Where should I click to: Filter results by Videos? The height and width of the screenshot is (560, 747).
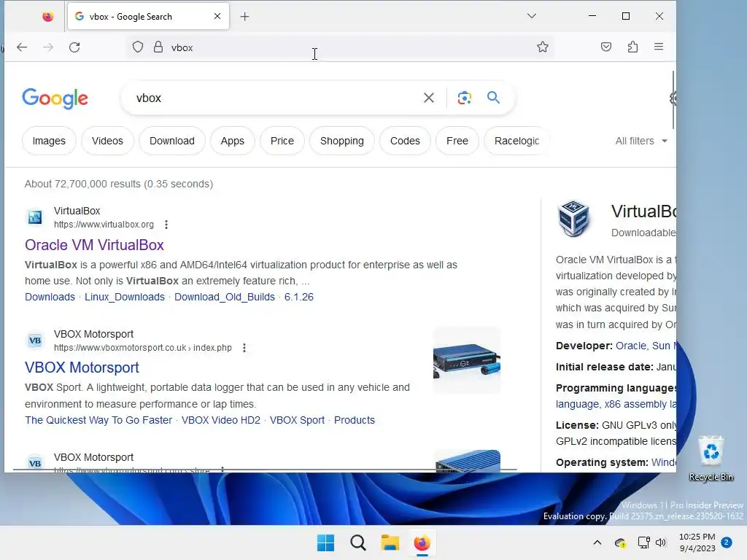(107, 141)
